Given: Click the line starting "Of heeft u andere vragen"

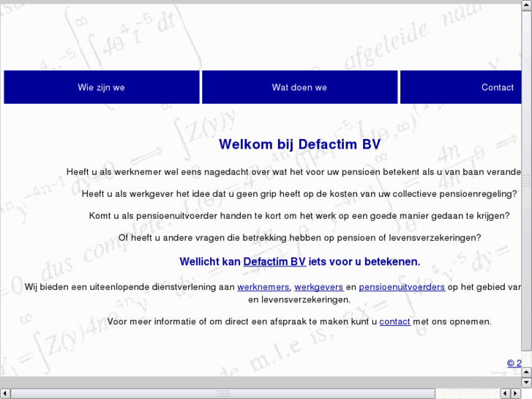Looking at the screenshot, I should click(299, 238).
